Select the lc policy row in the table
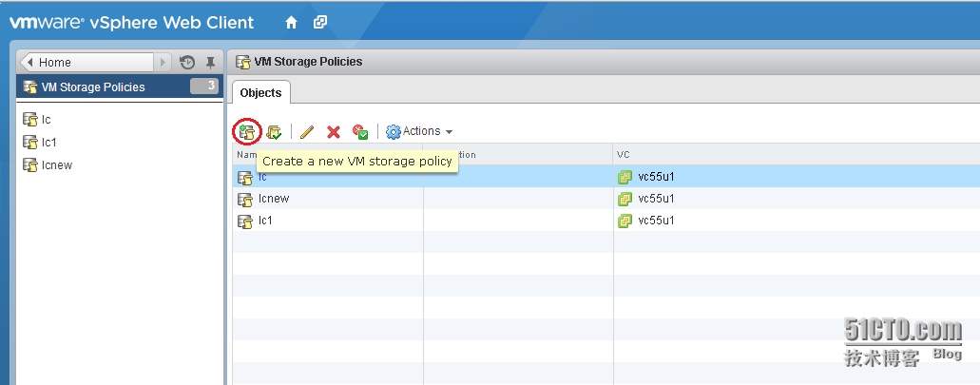The image size is (980, 385). [606, 177]
